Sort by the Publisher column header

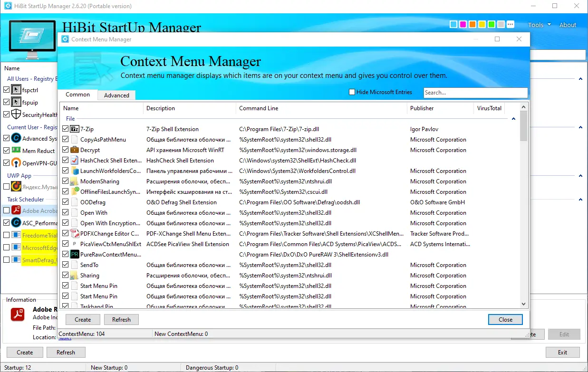[x=440, y=108]
